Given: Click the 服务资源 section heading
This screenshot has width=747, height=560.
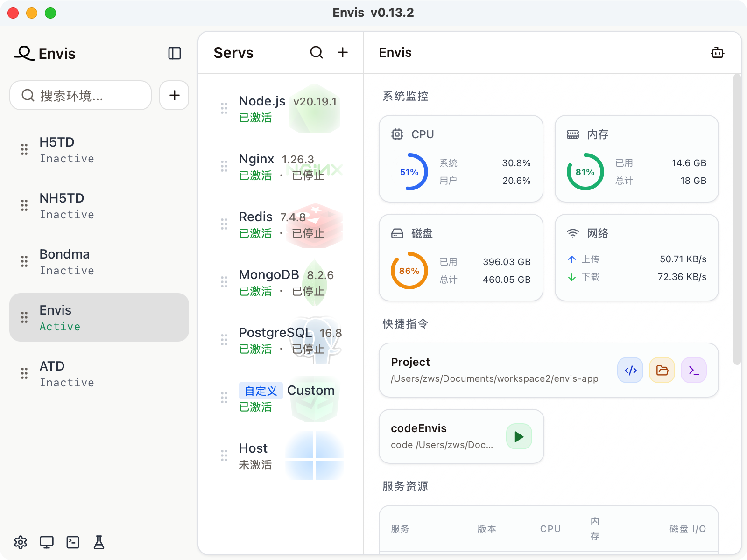Looking at the screenshot, I should pos(405,486).
